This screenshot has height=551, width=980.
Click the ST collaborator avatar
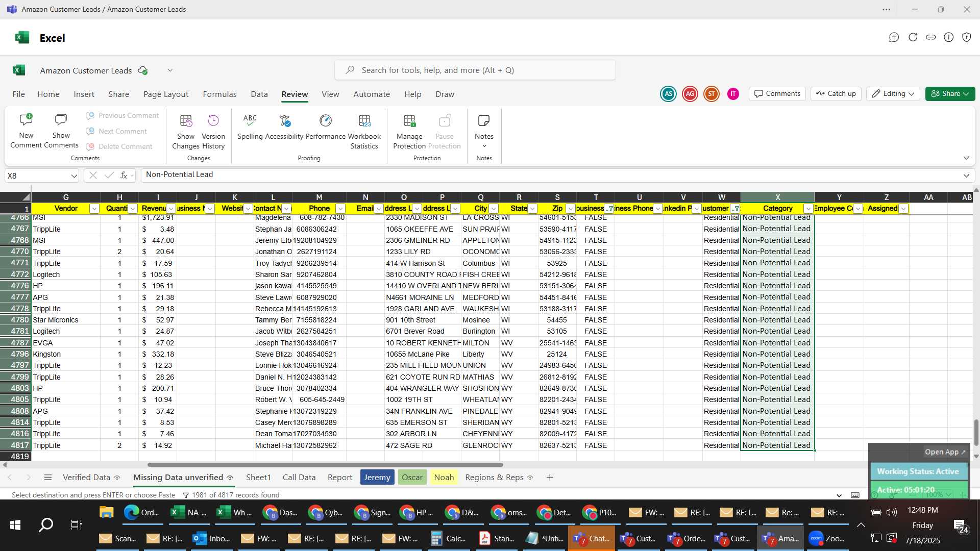pos(711,94)
